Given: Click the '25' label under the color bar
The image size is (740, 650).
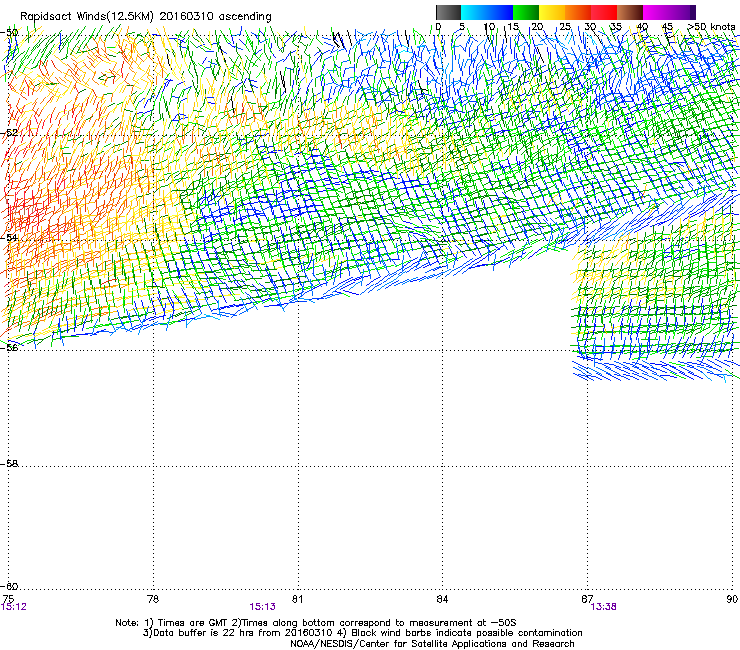Looking at the screenshot, I should pyautogui.click(x=565, y=27).
